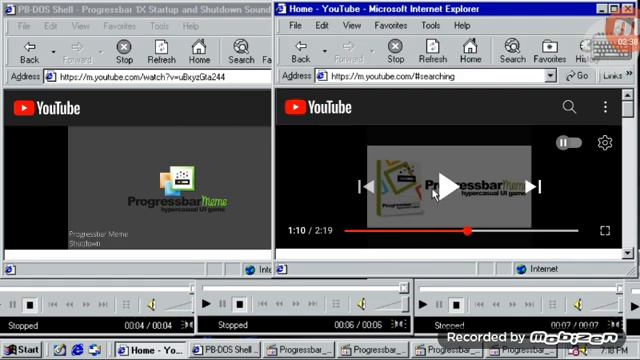Mute the 00:04 media player
The image size is (640, 360).
151,304
